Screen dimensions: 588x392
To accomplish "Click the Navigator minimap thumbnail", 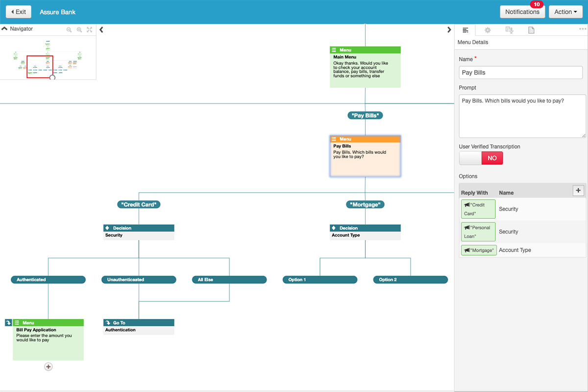I will [x=48, y=59].
